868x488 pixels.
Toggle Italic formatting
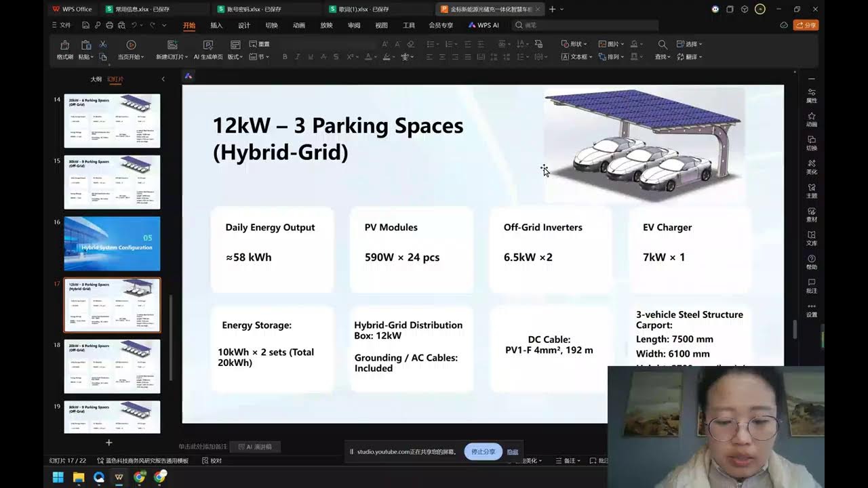296,57
